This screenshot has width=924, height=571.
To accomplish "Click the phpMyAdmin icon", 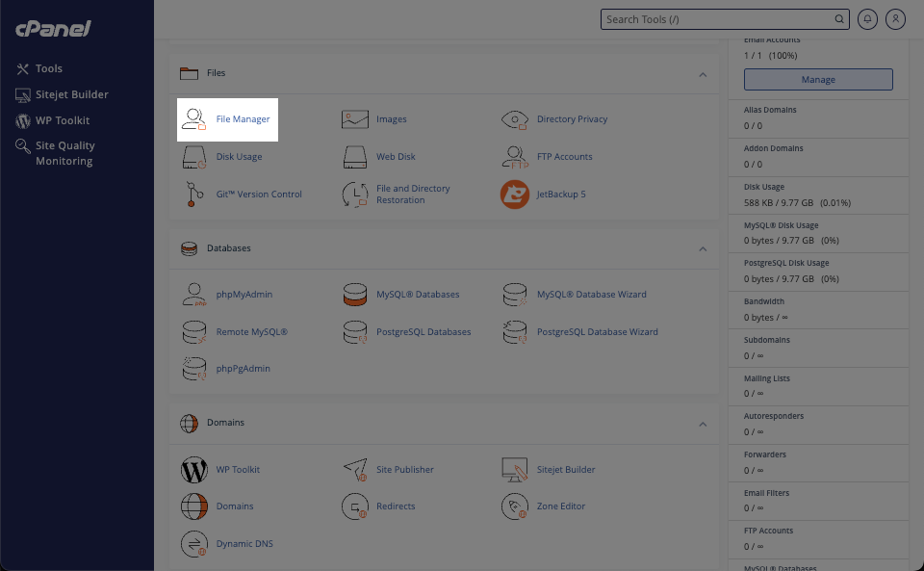I will tap(194, 295).
